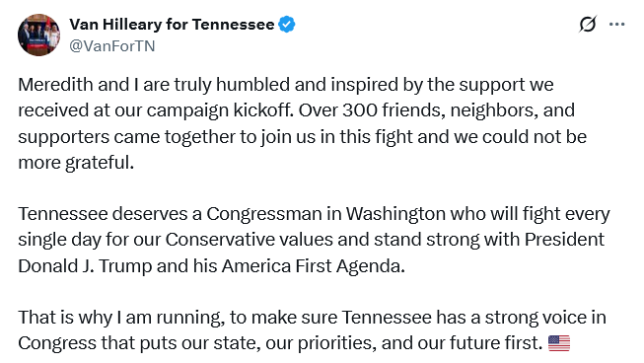Click the words "more grateful"

point(76,163)
